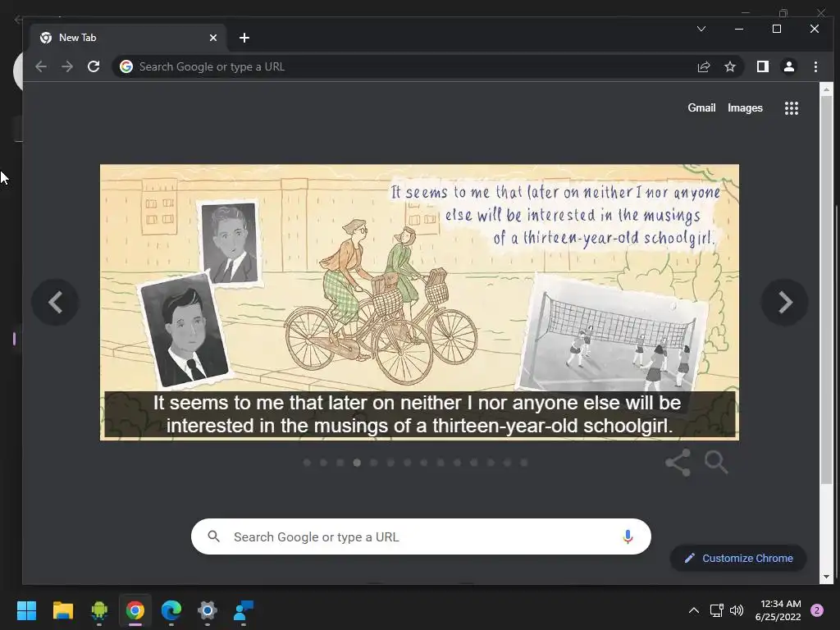Open the Google apps grid
The height and width of the screenshot is (630, 840).
pyautogui.click(x=792, y=108)
